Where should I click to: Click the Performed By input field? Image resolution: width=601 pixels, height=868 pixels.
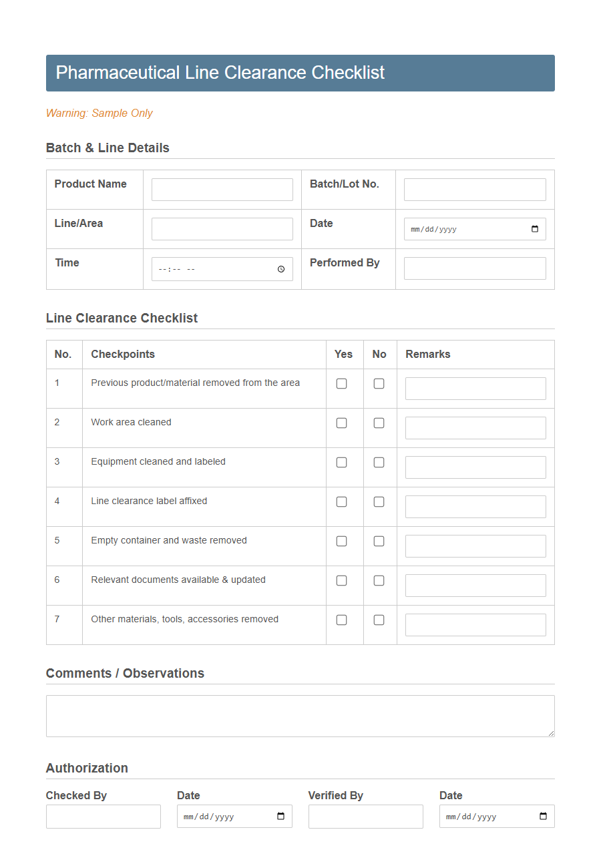tap(474, 268)
